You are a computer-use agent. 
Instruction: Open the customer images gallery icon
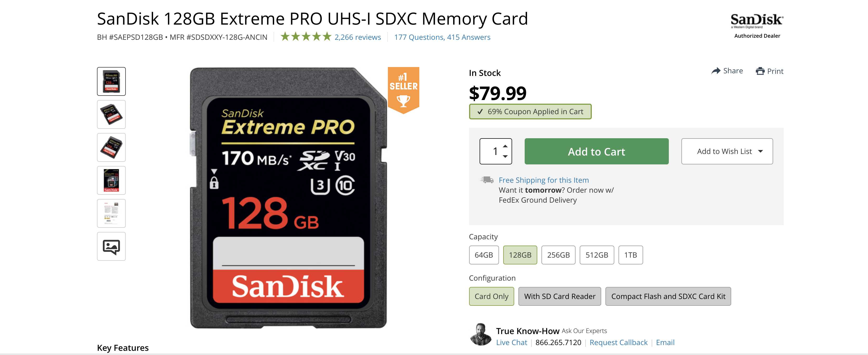point(111,246)
